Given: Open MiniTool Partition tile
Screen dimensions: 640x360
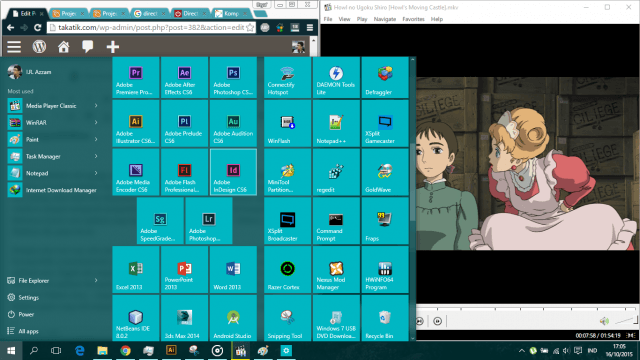Looking at the screenshot, I should click(287, 172).
